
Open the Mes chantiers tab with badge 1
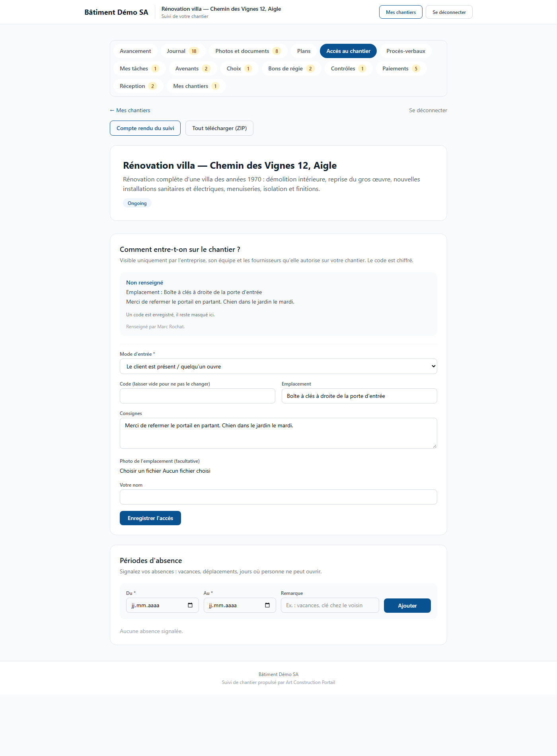[x=197, y=86]
